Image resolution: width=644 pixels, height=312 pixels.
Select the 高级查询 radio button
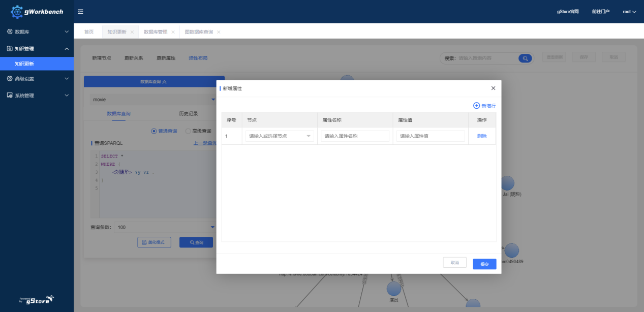click(x=188, y=131)
